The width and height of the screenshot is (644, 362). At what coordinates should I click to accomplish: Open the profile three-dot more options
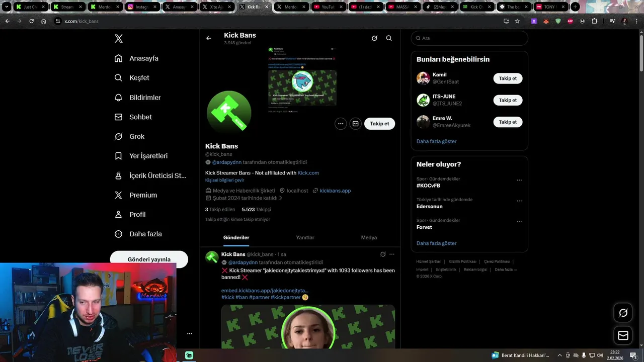(x=341, y=124)
